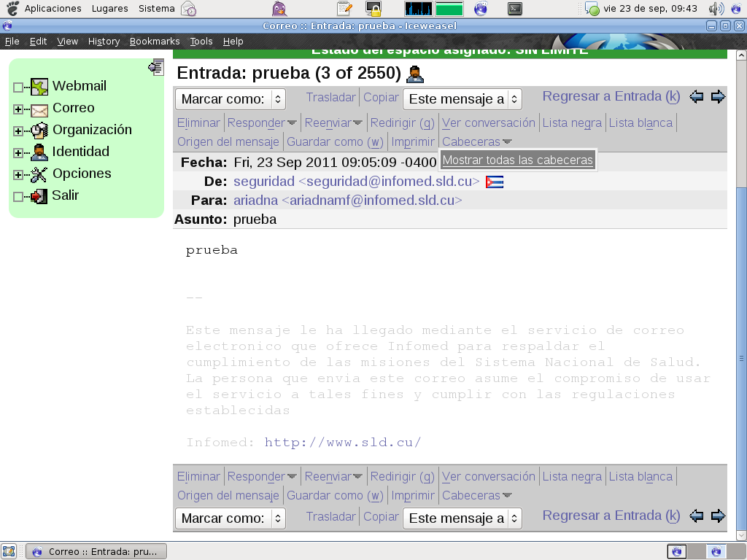Click the green network monitor applet
747x560 pixels.
(x=449, y=9)
